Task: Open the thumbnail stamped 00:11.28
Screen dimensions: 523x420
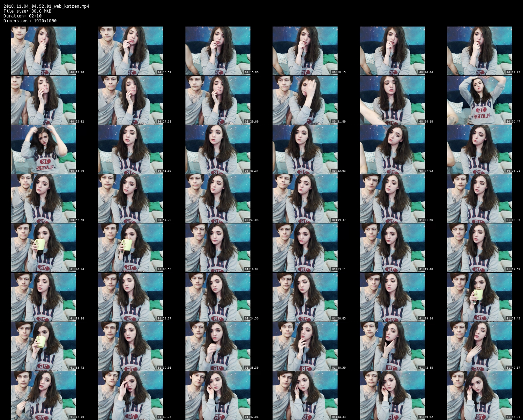Action: click(x=43, y=51)
